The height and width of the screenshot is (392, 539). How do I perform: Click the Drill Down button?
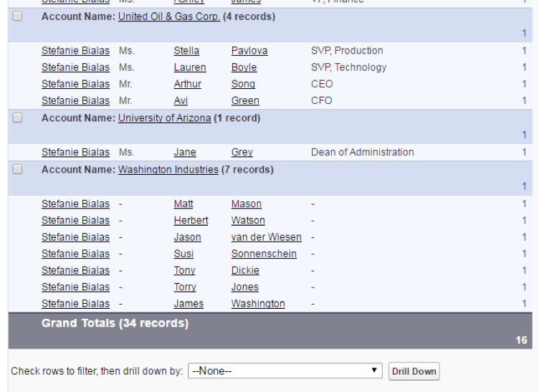pyautogui.click(x=414, y=371)
